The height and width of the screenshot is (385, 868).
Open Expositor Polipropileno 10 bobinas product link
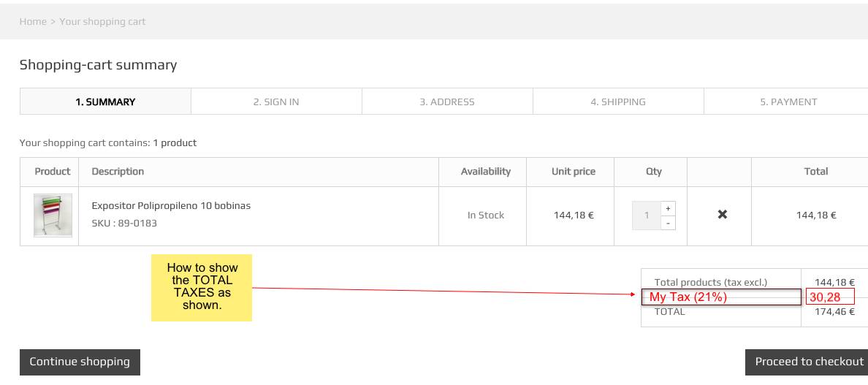tap(171, 206)
